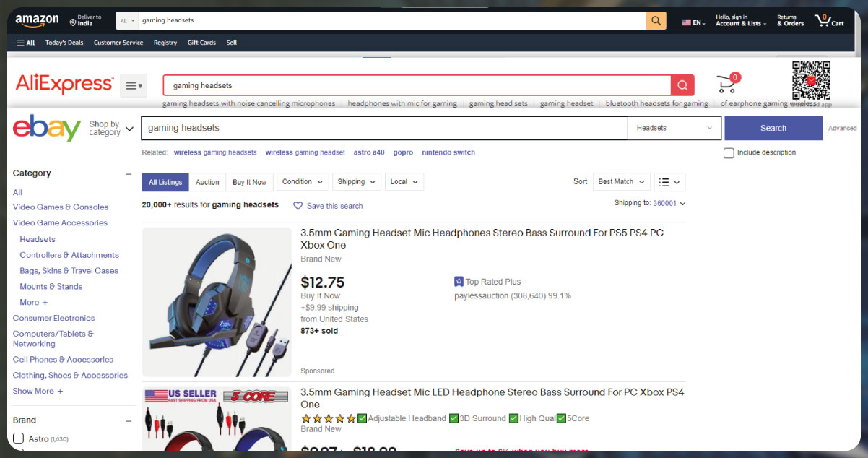868x458 pixels.
Task: Check the Include description checkbox
Action: tap(729, 153)
